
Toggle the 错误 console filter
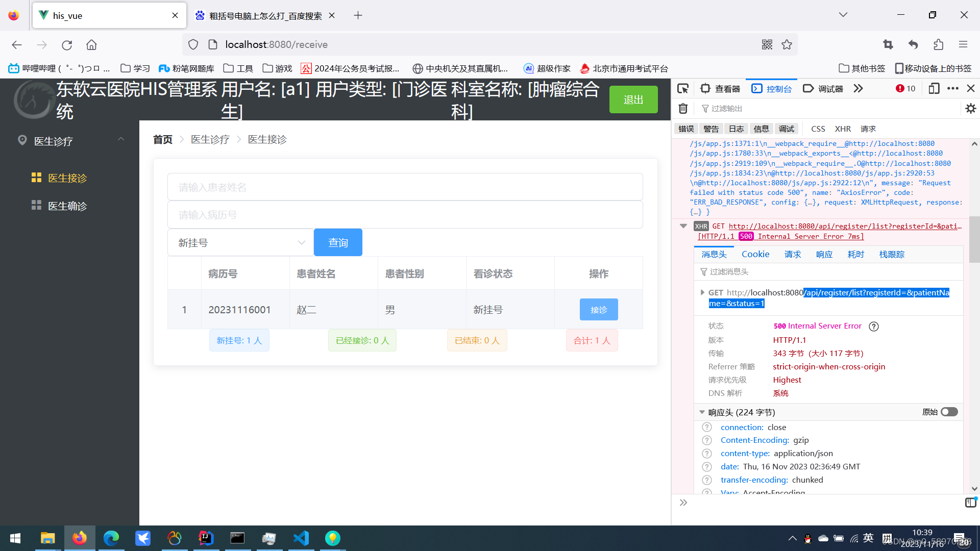pos(686,129)
